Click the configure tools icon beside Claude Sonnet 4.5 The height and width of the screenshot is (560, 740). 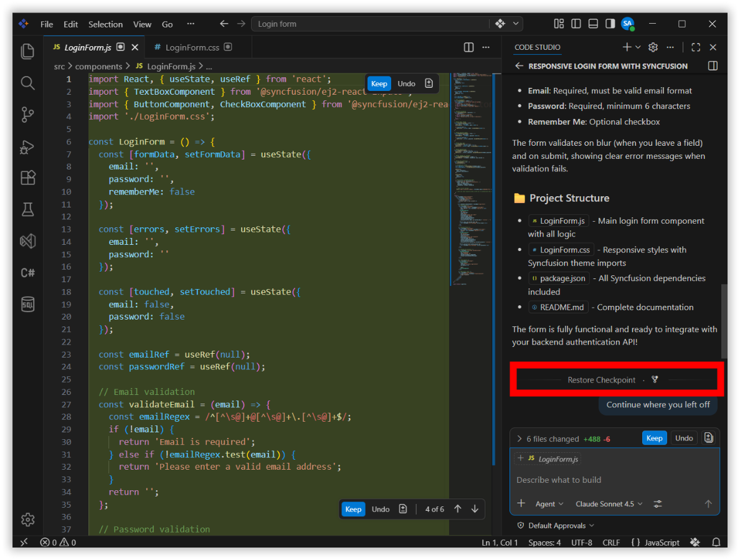tap(657, 504)
